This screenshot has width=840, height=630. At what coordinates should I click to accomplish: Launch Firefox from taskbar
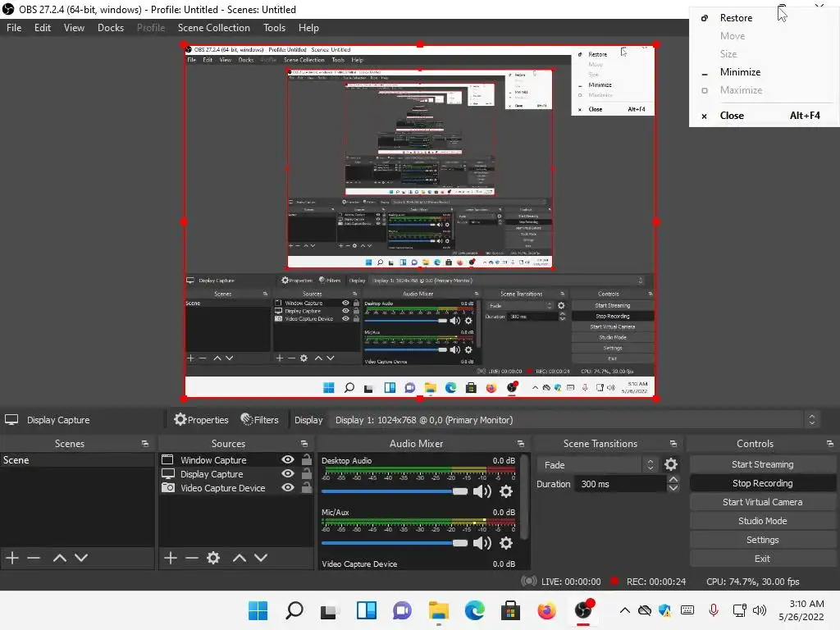pos(547,610)
